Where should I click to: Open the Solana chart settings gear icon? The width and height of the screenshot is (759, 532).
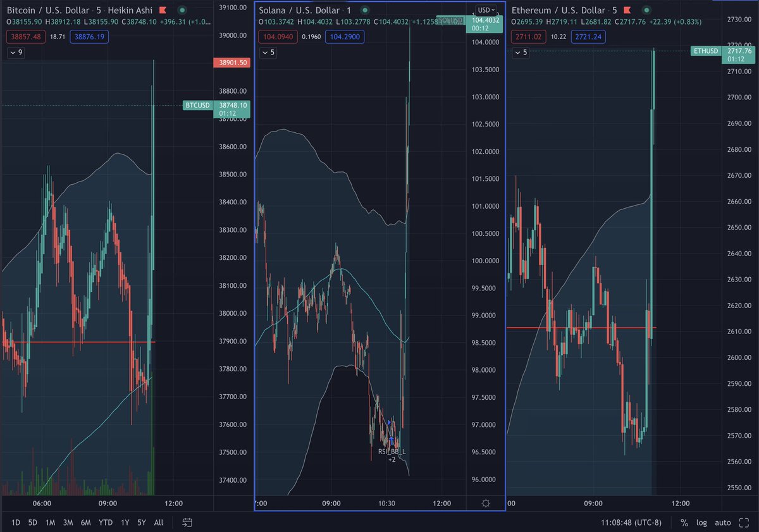(x=485, y=503)
